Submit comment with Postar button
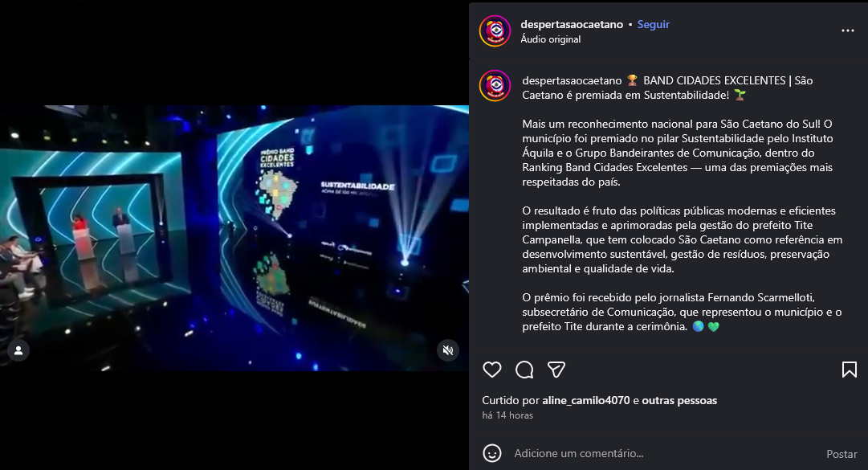Viewport: 868px width, 470px height. tap(842, 454)
